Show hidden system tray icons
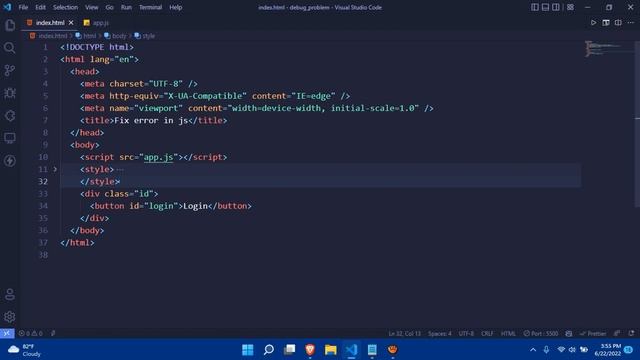 pos(533,350)
